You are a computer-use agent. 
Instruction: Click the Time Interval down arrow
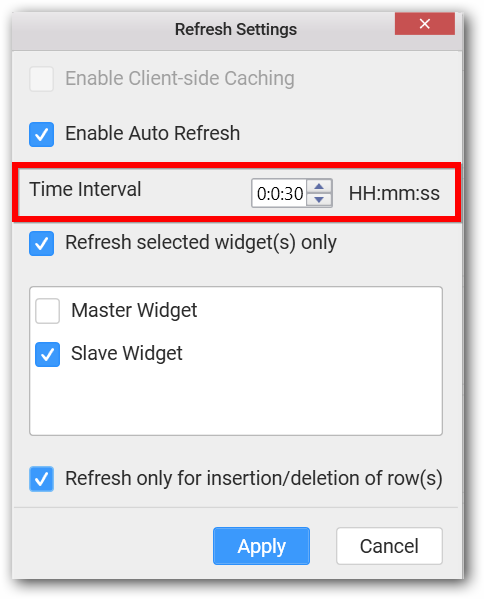tap(319, 199)
